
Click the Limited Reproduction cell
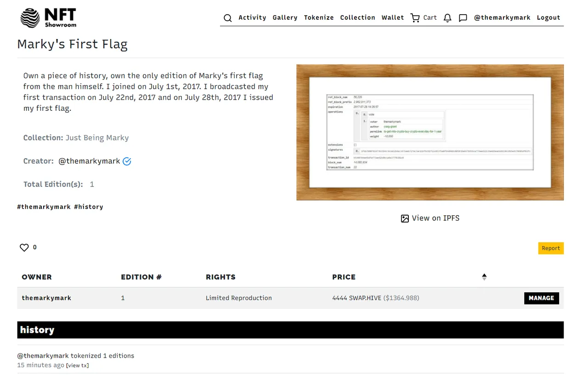pyautogui.click(x=239, y=298)
